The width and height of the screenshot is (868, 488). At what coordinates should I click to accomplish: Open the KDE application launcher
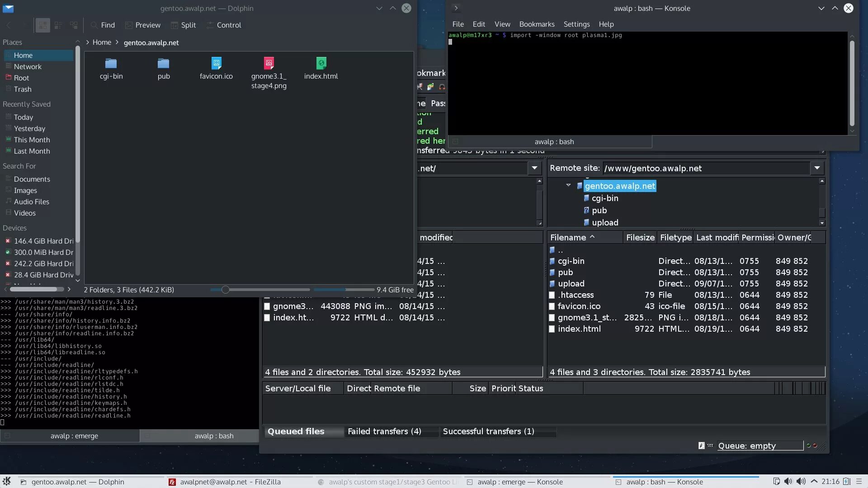[6, 482]
